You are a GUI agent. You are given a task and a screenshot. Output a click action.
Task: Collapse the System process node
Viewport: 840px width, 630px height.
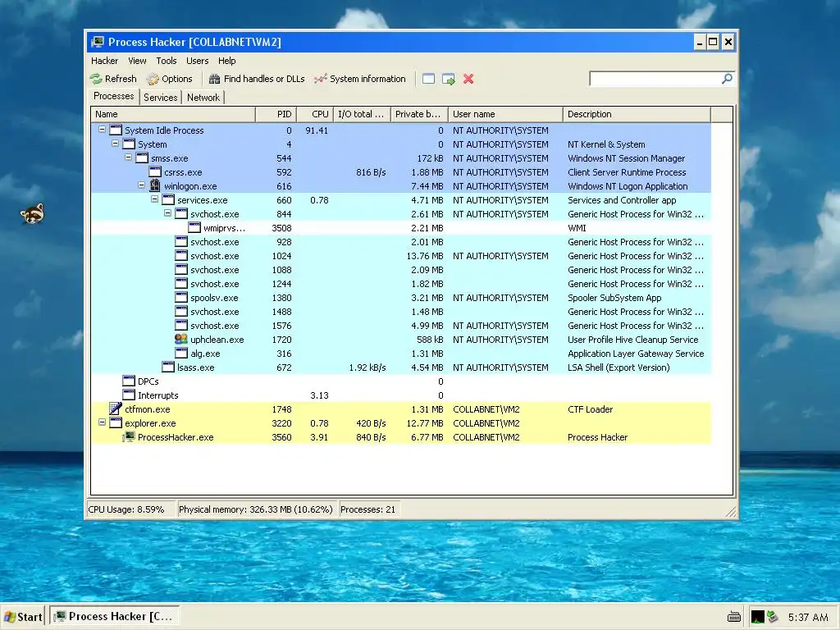tap(115, 144)
